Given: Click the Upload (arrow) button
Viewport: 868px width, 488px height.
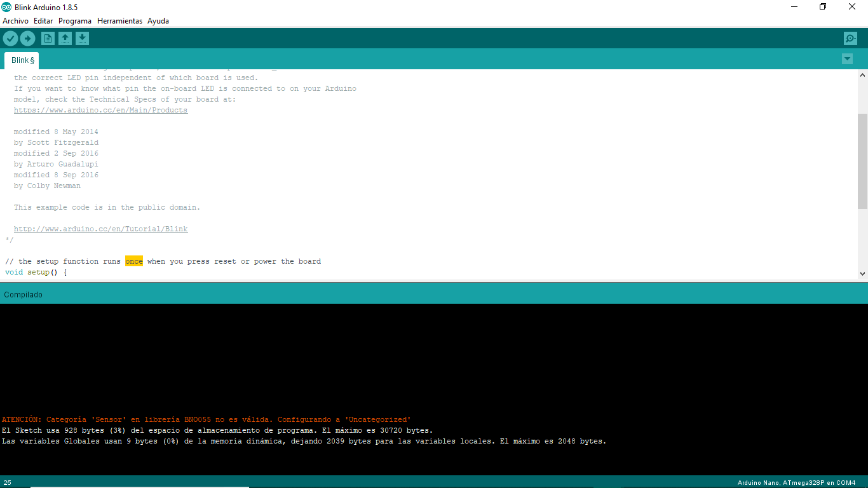Looking at the screenshot, I should click(27, 39).
